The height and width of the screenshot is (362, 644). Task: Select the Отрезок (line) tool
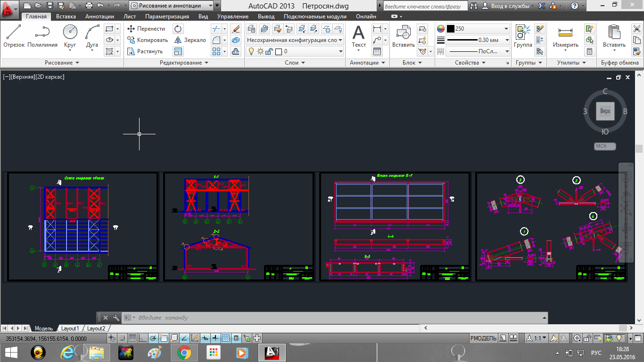[14, 36]
